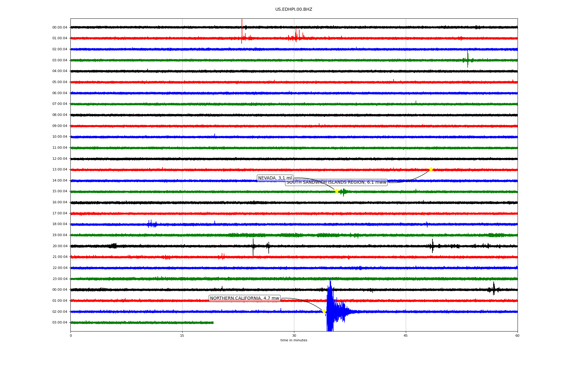Click the 08:00:04 trace time label
Viewport: 588px width, 368px height.
[60, 115]
